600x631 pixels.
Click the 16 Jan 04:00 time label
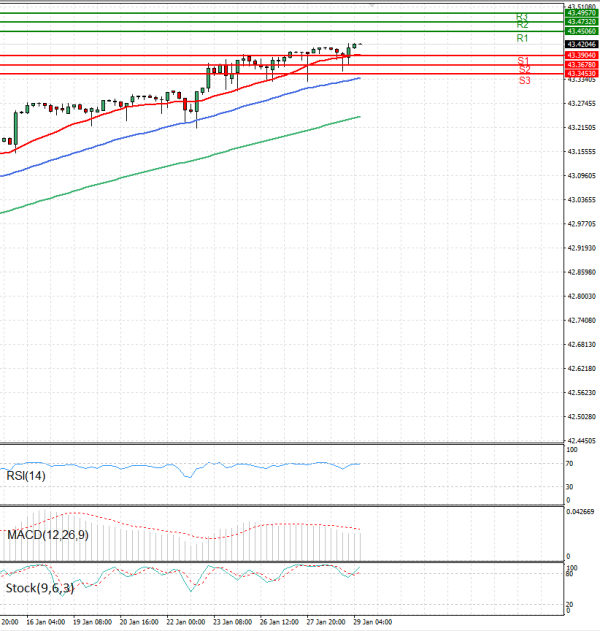click(48, 620)
